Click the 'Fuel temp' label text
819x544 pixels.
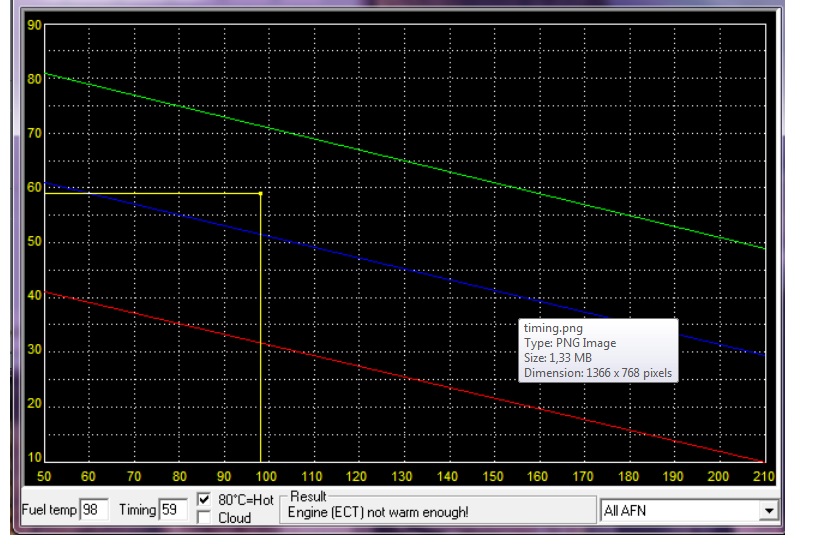(48, 510)
